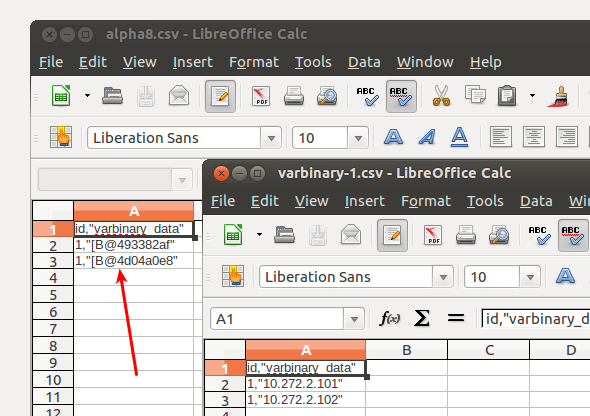Open the File menu in varbinary-1.csv
590x416 pixels.
pyautogui.click(x=223, y=201)
